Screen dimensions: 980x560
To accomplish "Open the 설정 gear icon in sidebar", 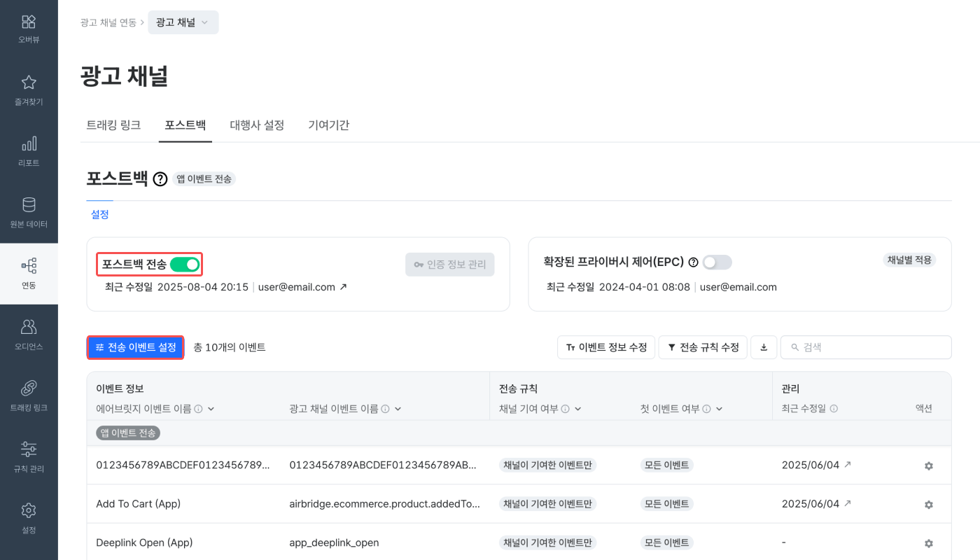I will (29, 510).
